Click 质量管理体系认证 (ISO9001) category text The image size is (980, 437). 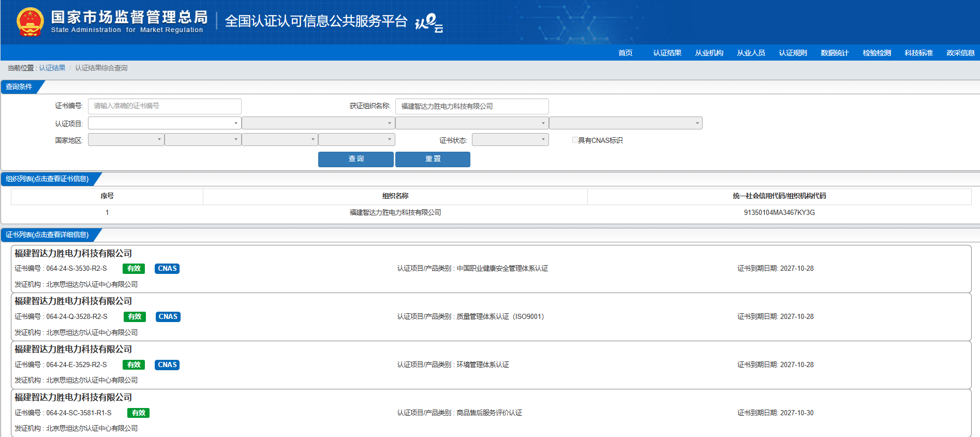pos(500,317)
